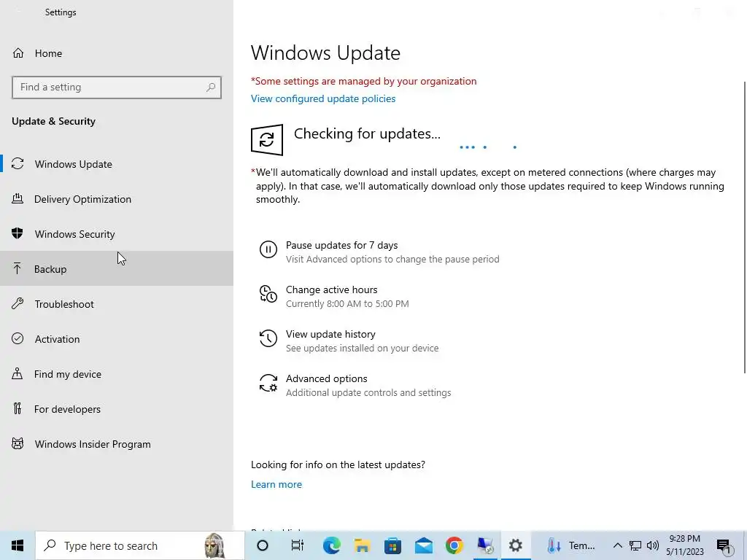747x560 pixels.
Task: Click the Backup arrow icon
Action: click(x=18, y=269)
